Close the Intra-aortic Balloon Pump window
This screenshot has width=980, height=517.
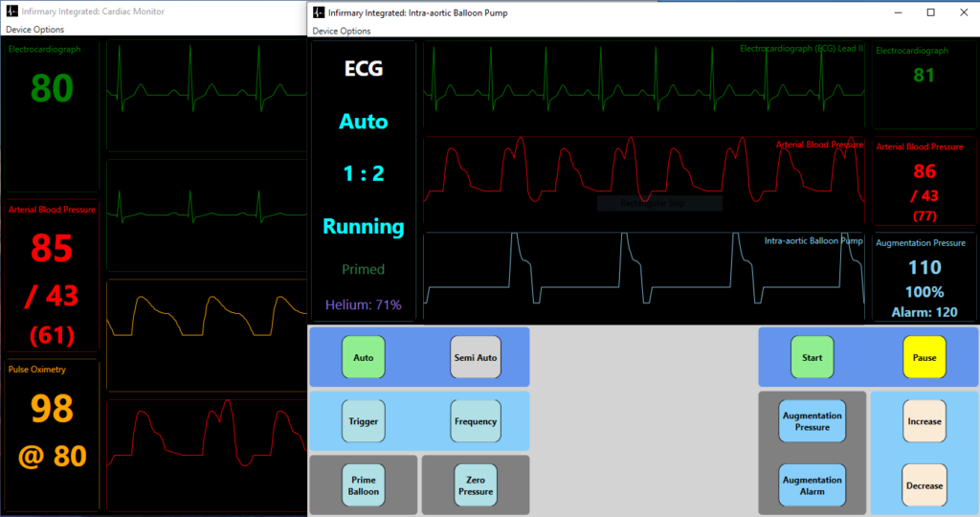[x=964, y=12]
